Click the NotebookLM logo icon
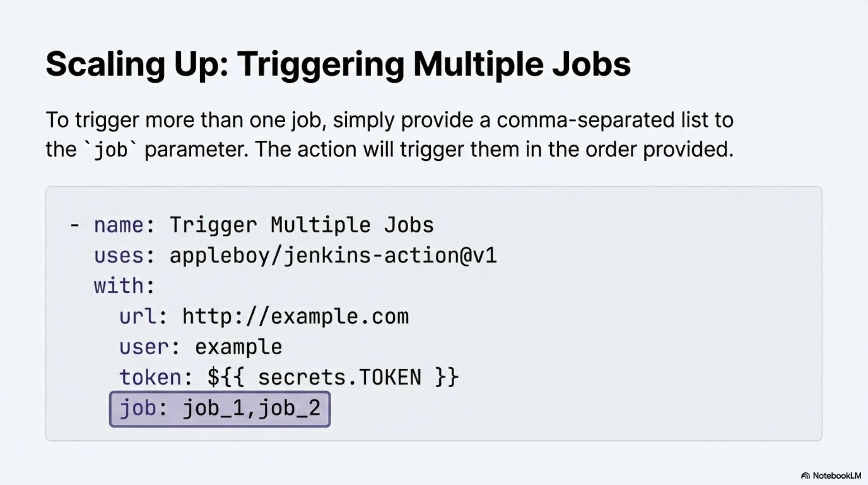This screenshot has width=868, height=485. (x=805, y=476)
